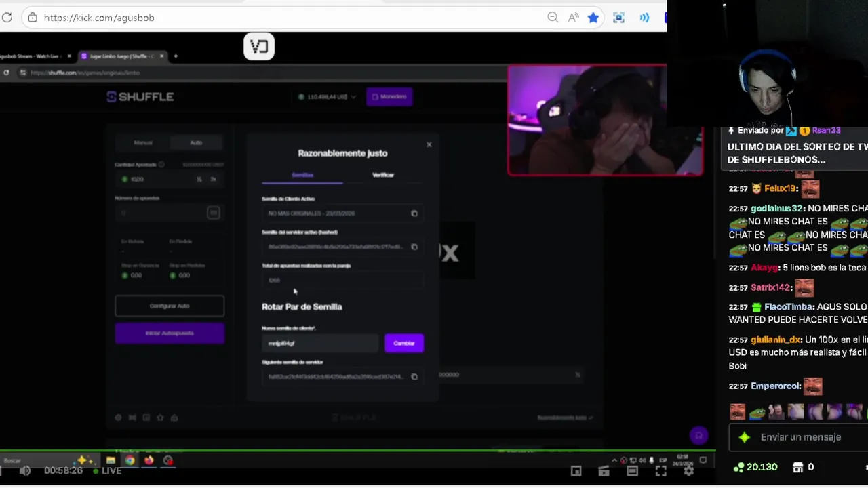868x488 pixels.
Task: Click chat username Emperorcol
Action: point(776,386)
